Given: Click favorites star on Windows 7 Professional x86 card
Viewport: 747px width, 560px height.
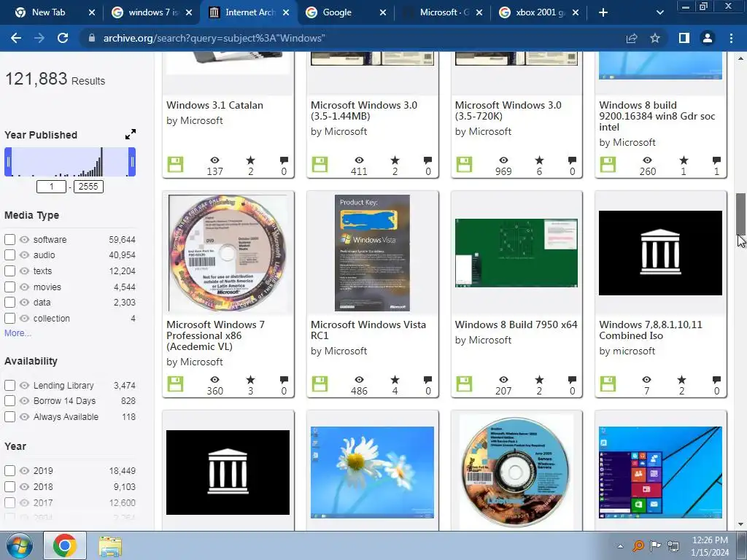Looking at the screenshot, I should coord(251,379).
